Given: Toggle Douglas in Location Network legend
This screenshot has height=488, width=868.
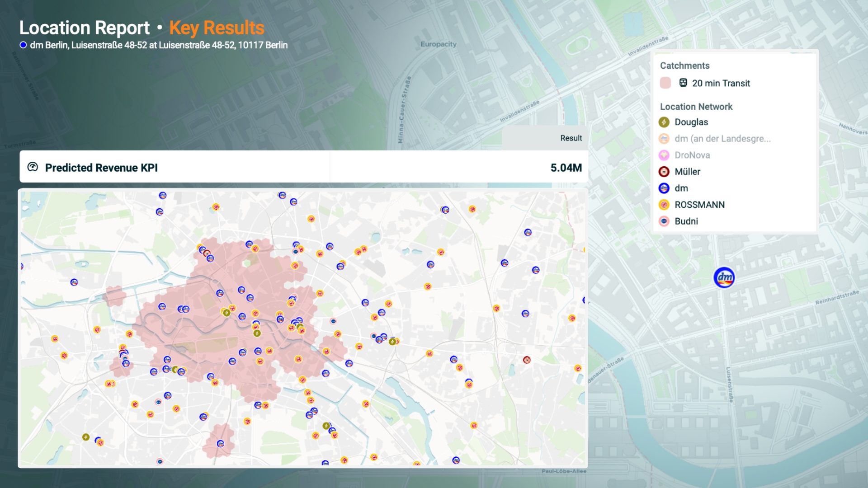Looking at the screenshot, I should [691, 122].
